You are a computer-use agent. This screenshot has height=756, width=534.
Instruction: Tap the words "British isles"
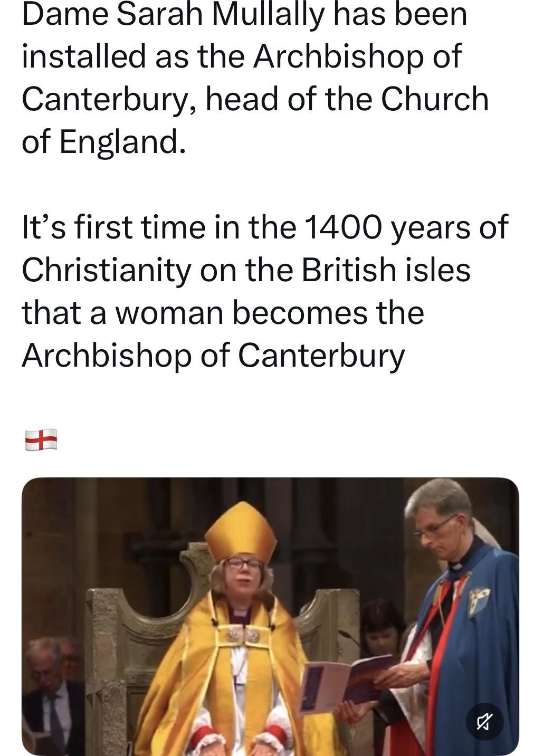386,270
